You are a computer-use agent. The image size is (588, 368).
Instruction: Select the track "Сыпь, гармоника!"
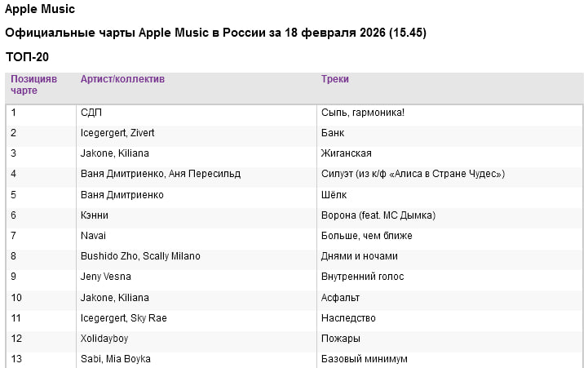tap(363, 112)
